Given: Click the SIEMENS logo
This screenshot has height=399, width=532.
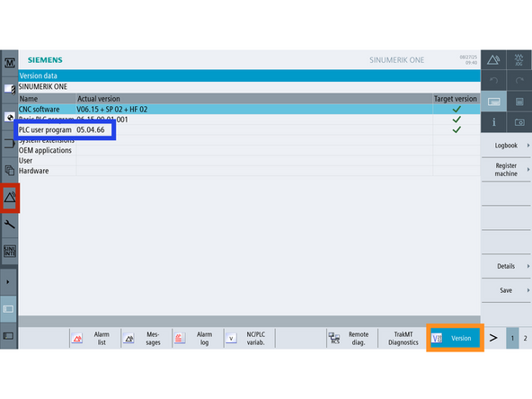Looking at the screenshot, I should 45,60.
